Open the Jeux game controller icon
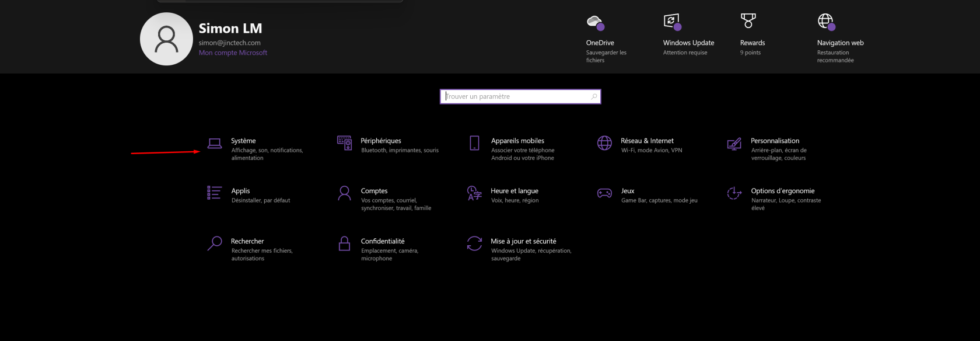980x341 pixels. coord(604,193)
